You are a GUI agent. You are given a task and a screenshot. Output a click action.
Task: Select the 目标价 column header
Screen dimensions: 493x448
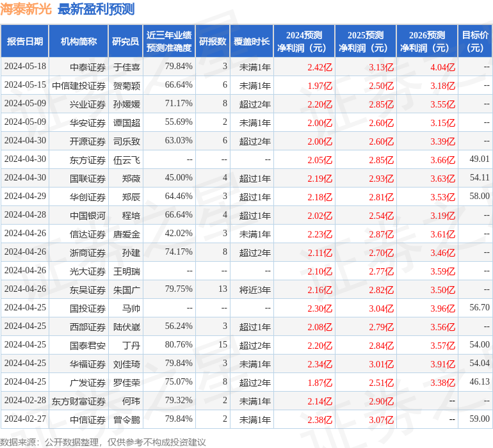point(475,41)
